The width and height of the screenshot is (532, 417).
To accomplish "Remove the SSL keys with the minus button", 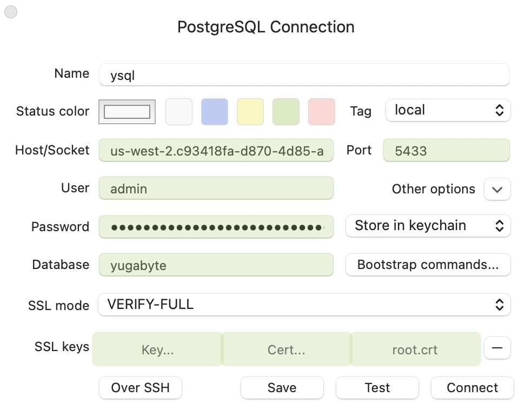I will (x=497, y=348).
